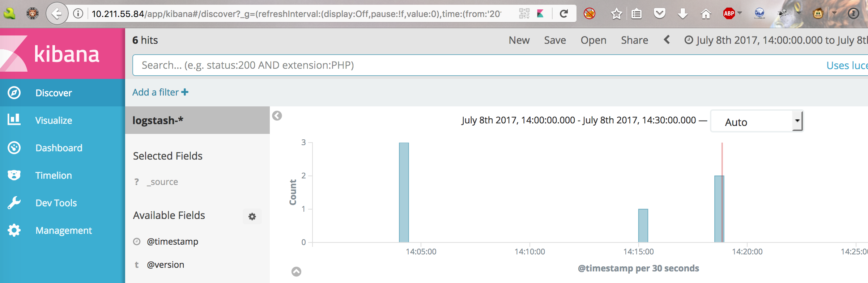Open the bookmarks list icon
This screenshot has width=868, height=283.
[637, 14]
